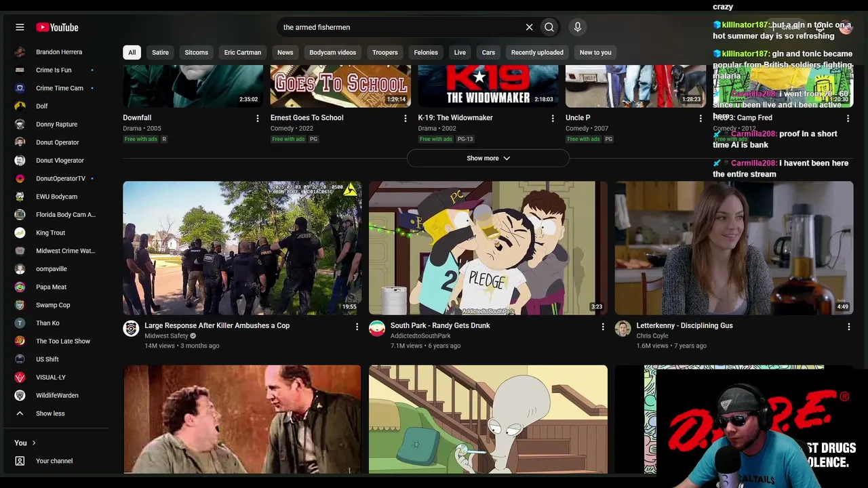Open King Trout channel avatar

pyautogui.click(x=20, y=232)
